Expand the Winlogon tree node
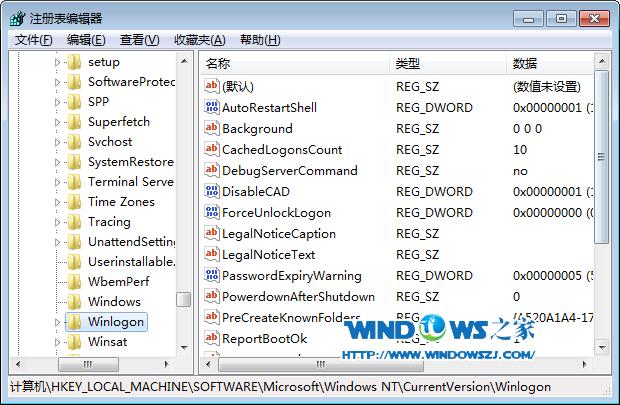This screenshot has height=405, width=620. [57, 322]
